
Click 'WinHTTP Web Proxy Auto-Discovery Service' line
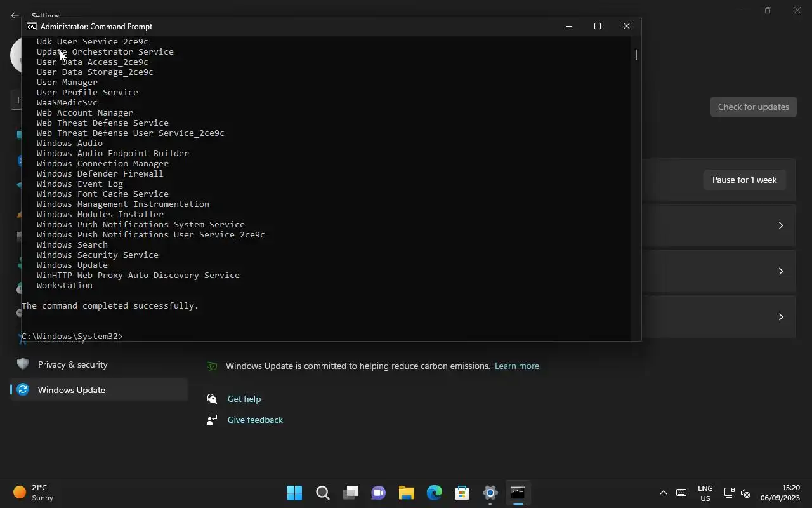pos(138,275)
